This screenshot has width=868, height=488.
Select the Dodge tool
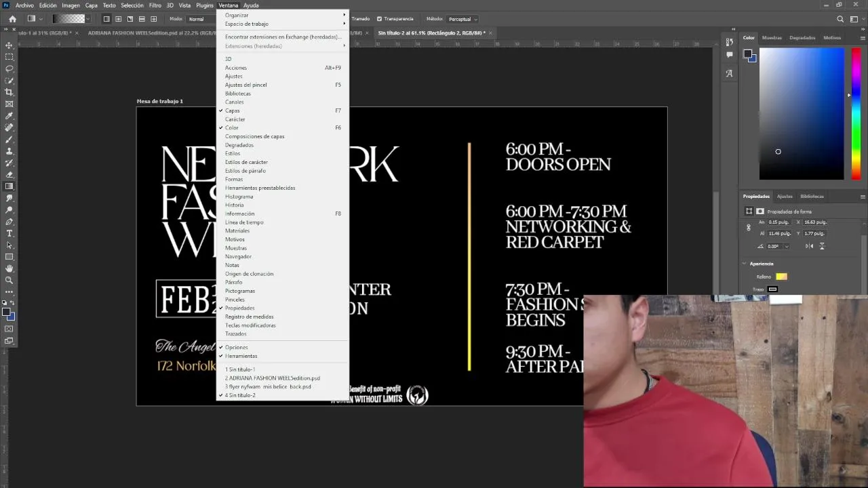9,209
